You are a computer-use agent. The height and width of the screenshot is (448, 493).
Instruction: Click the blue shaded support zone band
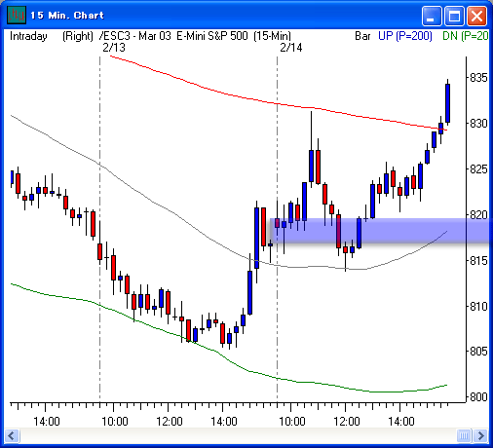point(380,231)
